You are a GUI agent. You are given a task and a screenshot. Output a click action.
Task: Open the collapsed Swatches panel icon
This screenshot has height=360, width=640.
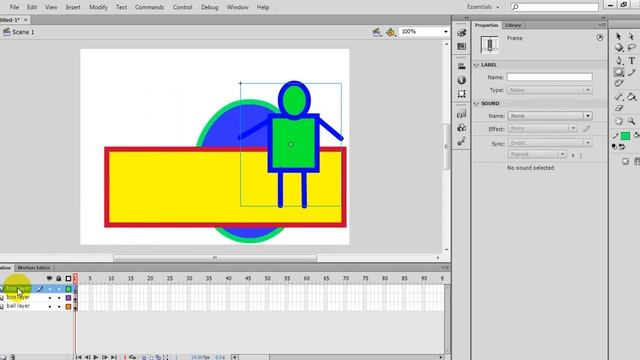point(462,47)
